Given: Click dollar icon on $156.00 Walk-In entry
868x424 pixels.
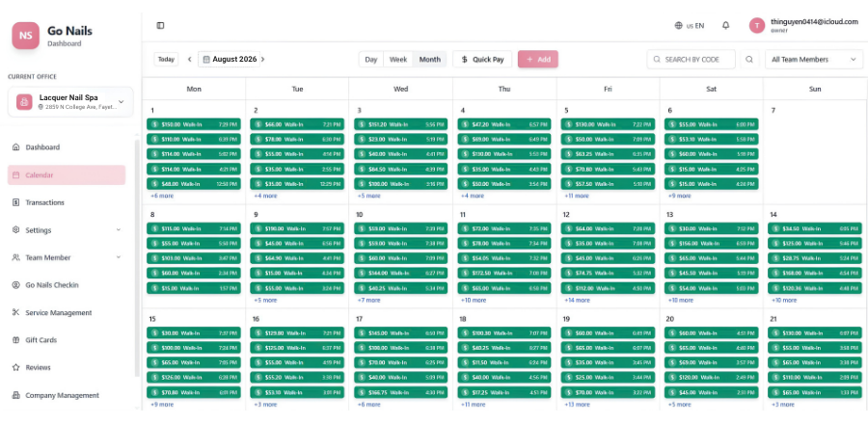Looking at the screenshot, I should coord(672,243).
